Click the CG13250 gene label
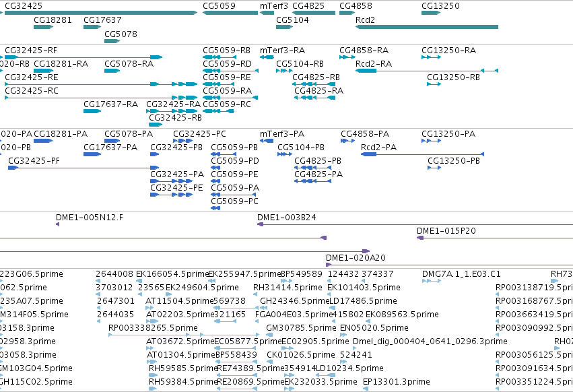573x392 pixels. (440, 6)
